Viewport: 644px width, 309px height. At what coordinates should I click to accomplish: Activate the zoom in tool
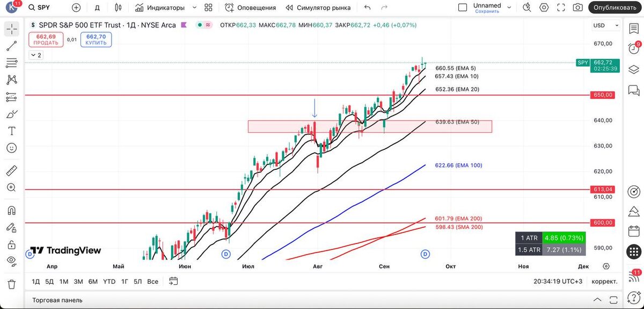pyautogui.click(x=11, y=188)
